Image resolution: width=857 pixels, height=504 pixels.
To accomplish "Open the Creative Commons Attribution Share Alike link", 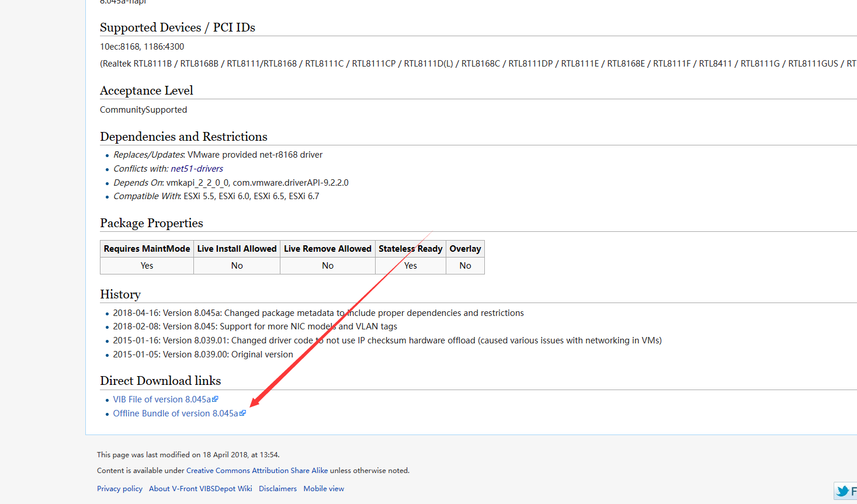I will [x=257, y=471].
